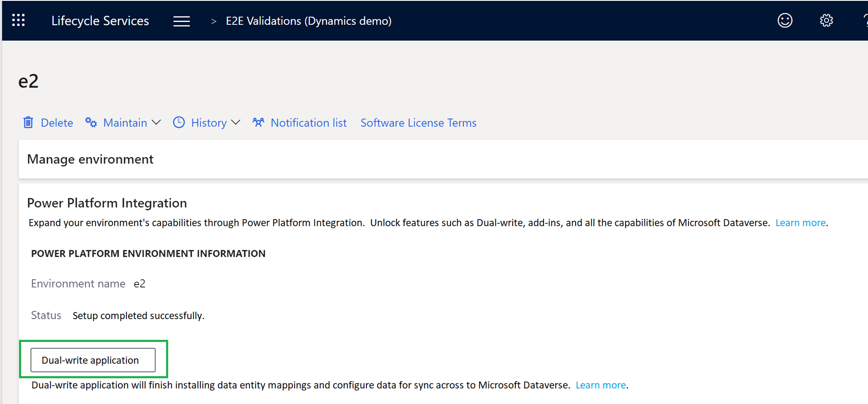
Task: Click the people icon beside Notification list
Action: [258, 122]
